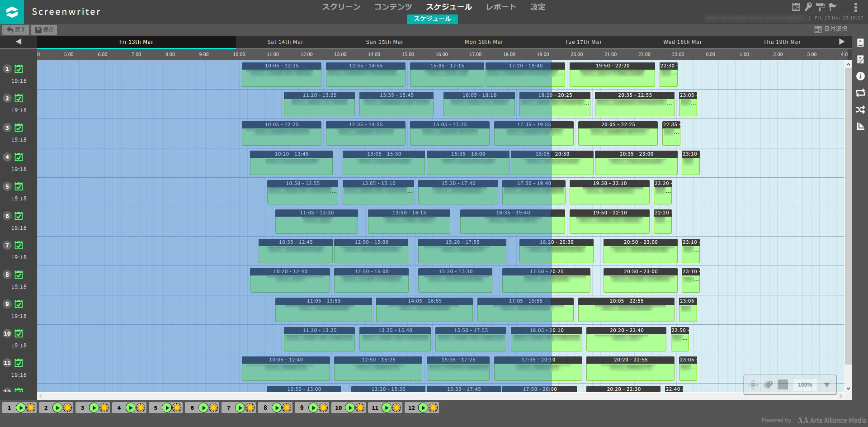Screen dimensions: 868x427
Task: Click the green play button for screen 9
Action: [313, 408]
